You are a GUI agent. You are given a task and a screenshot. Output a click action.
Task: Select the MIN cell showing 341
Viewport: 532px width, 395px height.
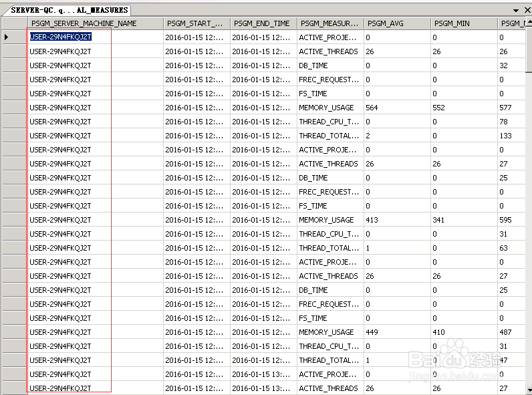[x=464, y=220]
